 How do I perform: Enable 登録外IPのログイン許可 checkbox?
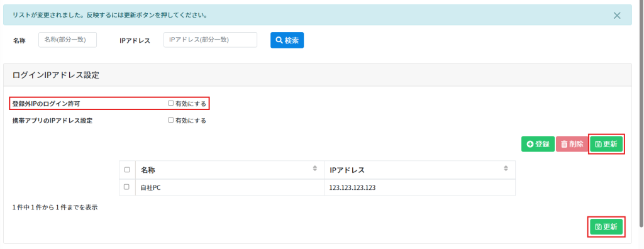coord(171,103)
